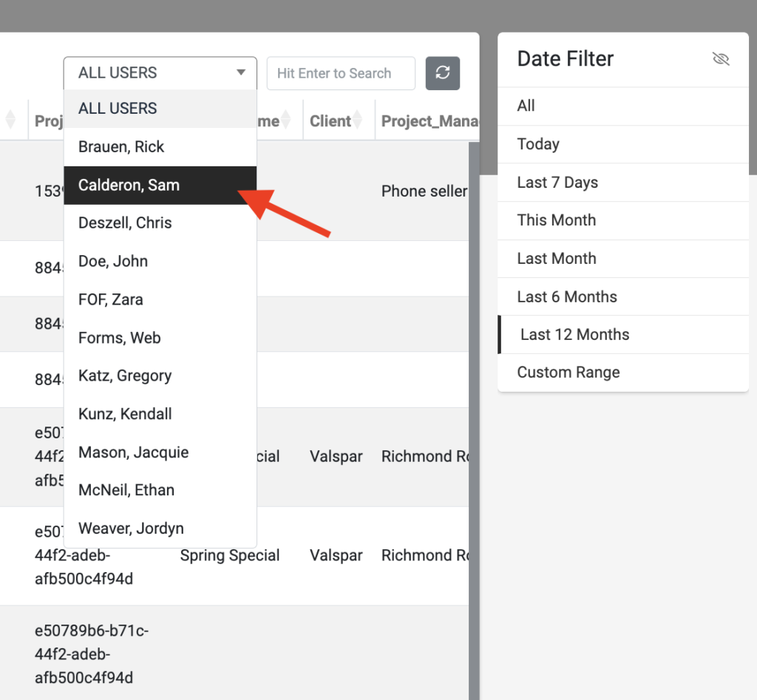Set date filter to All

(622, 106)
